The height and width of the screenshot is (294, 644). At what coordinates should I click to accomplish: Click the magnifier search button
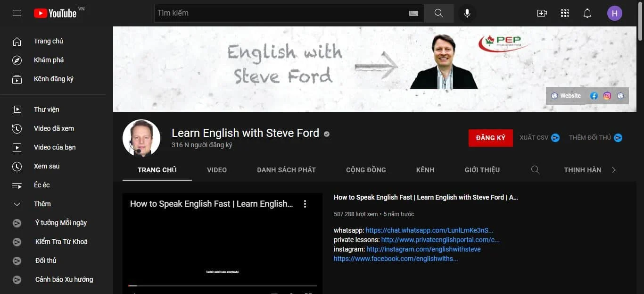(439, 13)
